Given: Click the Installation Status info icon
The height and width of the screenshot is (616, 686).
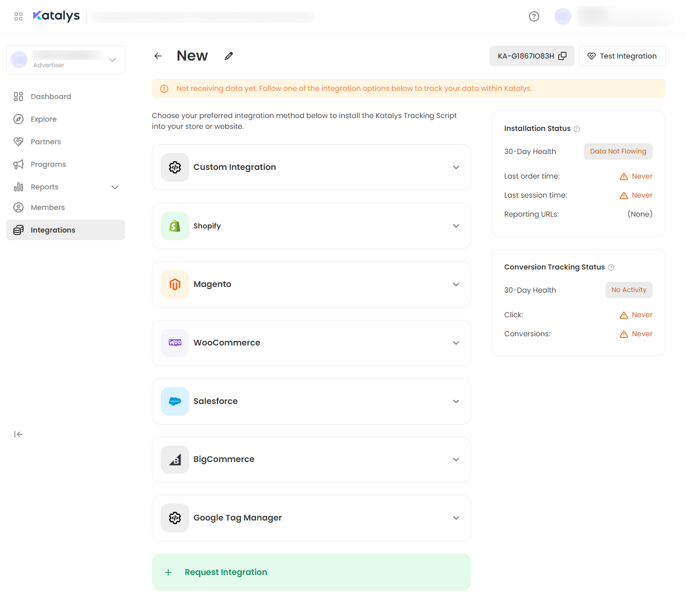Looking at the screenshot, I should 577,129.
